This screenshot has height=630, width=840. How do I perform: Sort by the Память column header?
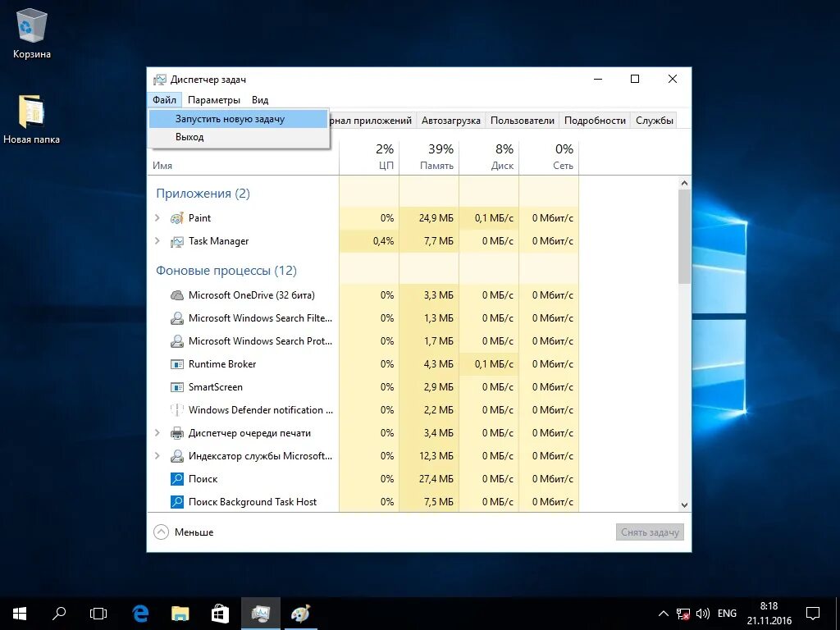pyautogui.click(x=430, y=157)
